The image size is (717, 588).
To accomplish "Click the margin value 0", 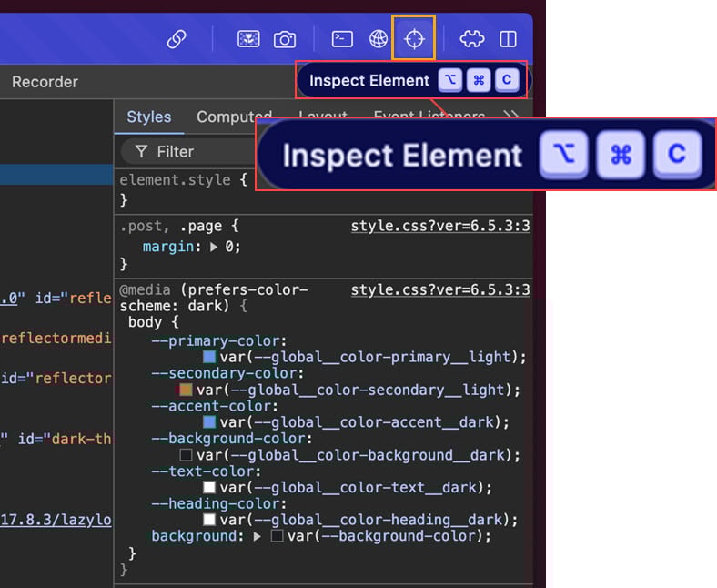I will pyautogui.click(x=229, y=247).
